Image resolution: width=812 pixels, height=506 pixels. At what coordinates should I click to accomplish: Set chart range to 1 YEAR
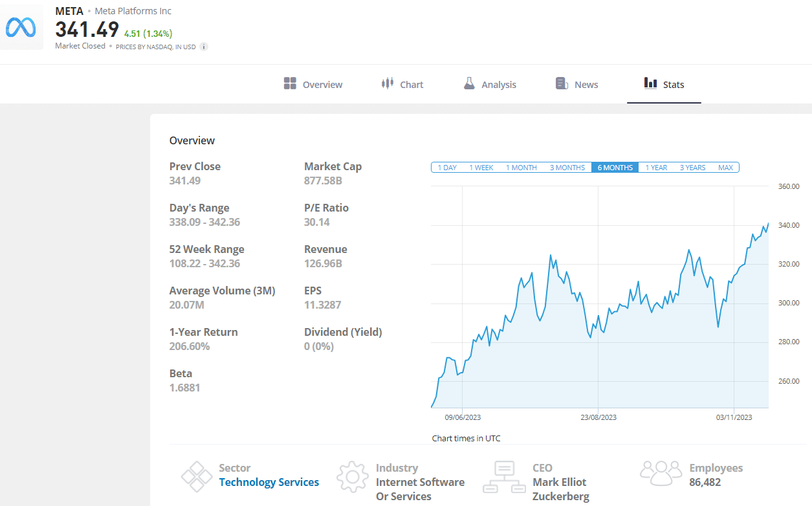coord(656,168)
